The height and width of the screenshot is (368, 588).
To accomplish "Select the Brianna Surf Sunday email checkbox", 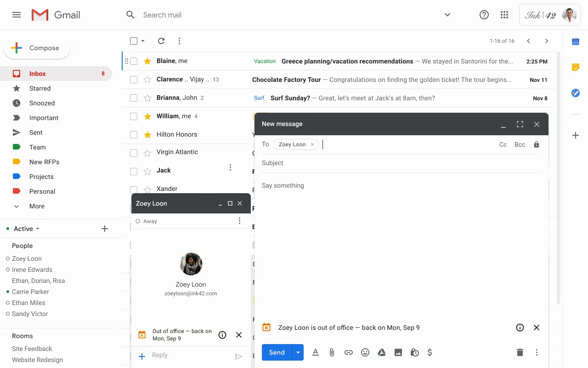I will pyautogui.click(x=133, y=98).
